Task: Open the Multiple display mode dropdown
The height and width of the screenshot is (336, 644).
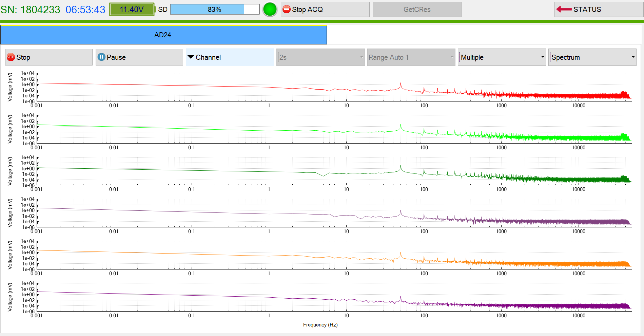Action: tap(502, 57)
